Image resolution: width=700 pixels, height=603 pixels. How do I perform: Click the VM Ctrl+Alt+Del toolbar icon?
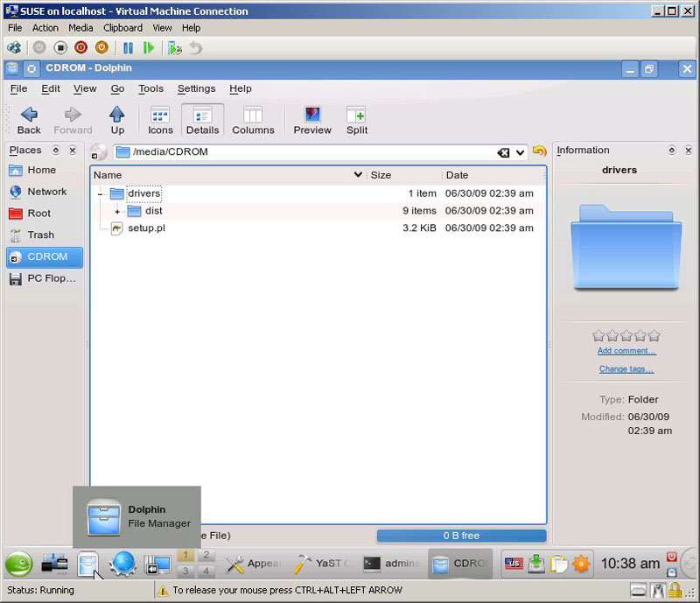pyautogui.click(x=14, y=47)
